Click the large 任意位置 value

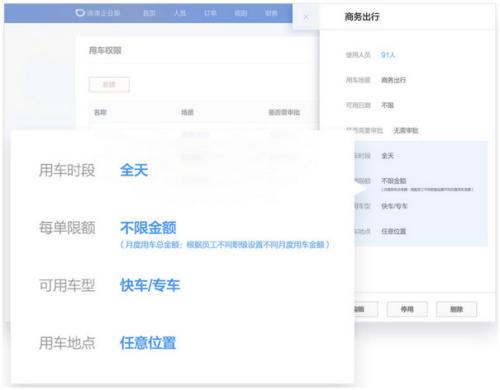click(x=148, y=343)
